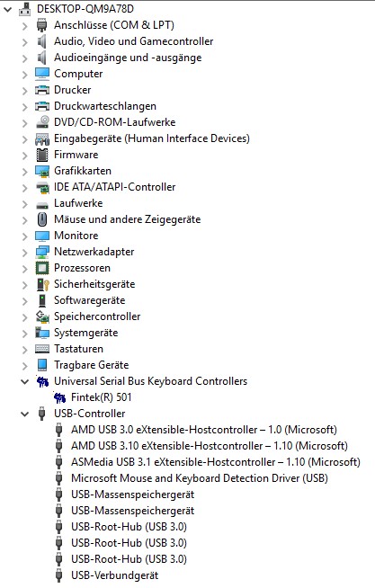The image size is (375, 588).
Task: Expand the Systemgeräte category
Action: click(25, 334)
